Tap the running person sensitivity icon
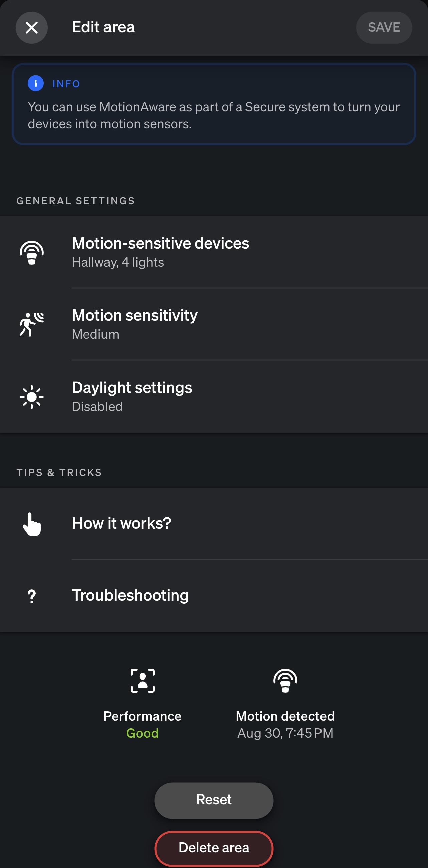The image size is (428, 868). [x=32, y=324]
